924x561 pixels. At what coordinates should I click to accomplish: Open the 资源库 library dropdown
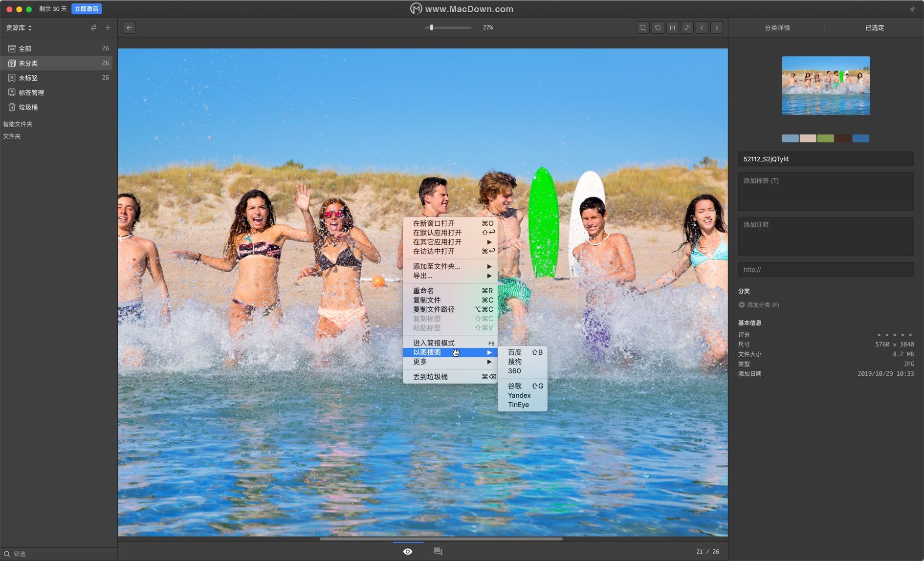click(x=19, y=28)
